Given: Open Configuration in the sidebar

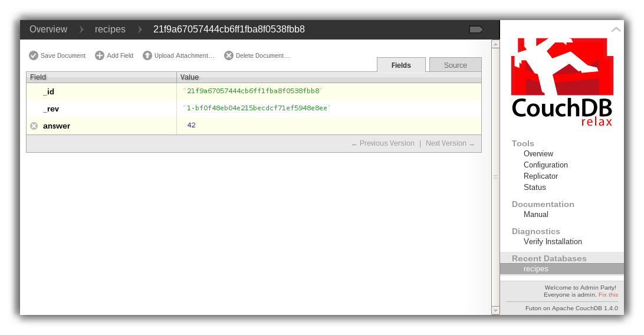Looking at the screenshot, I should coord(546,165).
